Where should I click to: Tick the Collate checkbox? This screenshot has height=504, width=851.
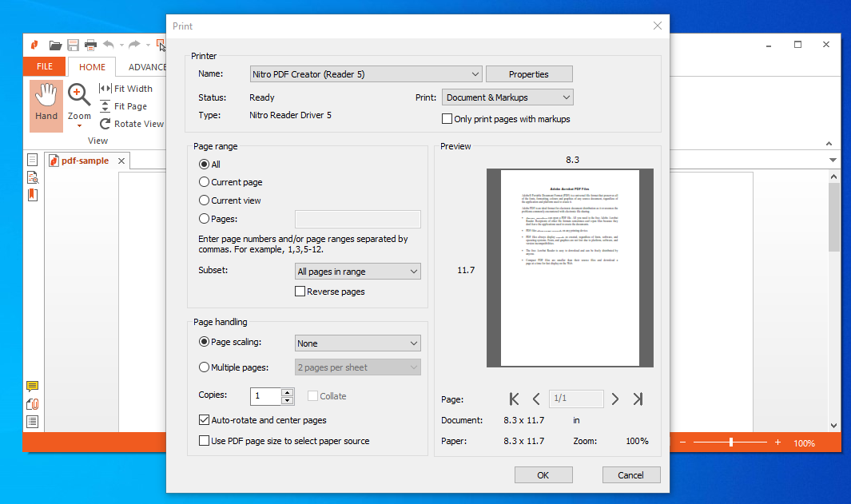tap(312, 396)
